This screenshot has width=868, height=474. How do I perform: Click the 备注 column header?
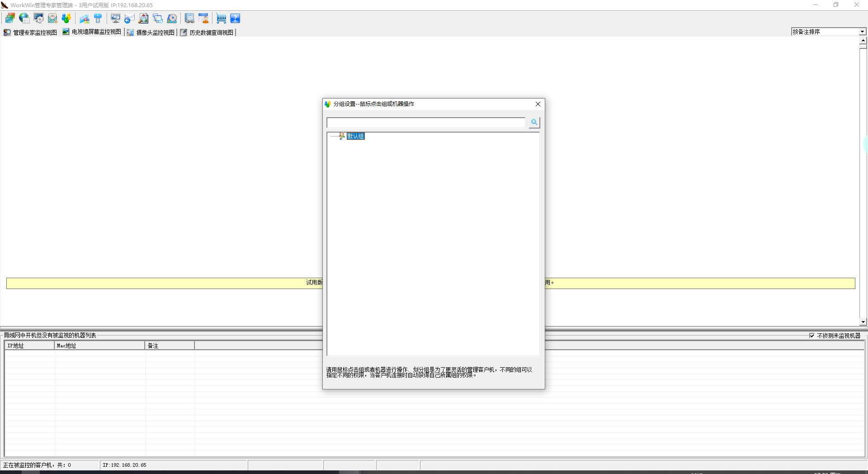pyautogui.click(x=170, y=346)
